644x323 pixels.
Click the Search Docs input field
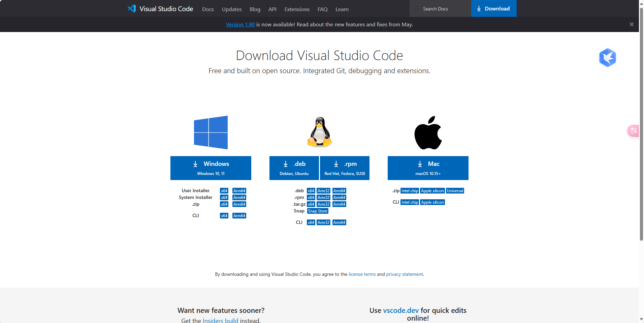pos(440,8)
